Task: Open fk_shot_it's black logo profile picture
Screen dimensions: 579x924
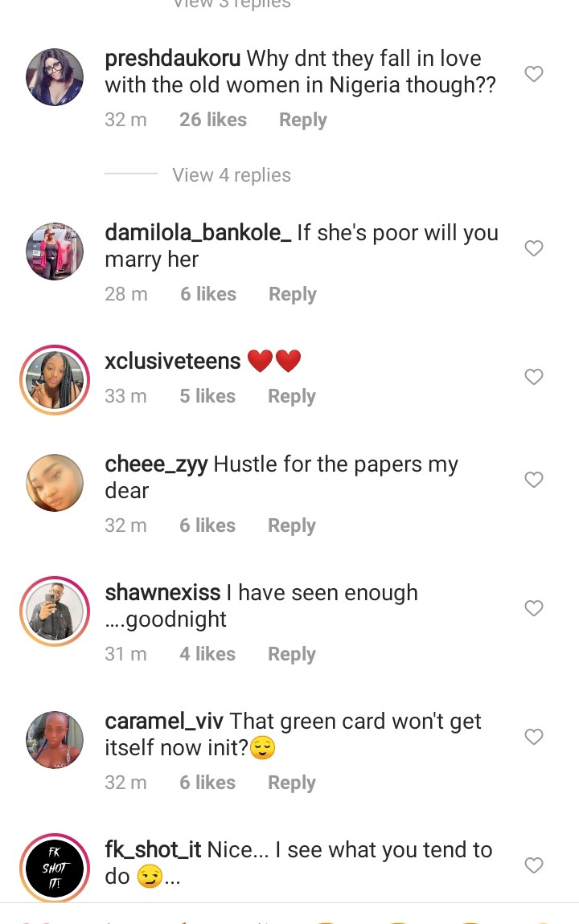Action: click(x=55, y=868)
